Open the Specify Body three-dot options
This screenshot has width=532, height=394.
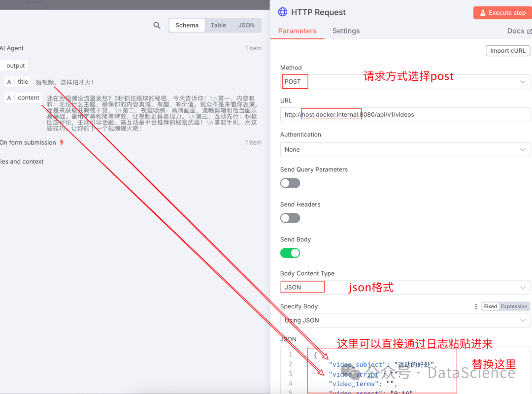coord(476,306)
